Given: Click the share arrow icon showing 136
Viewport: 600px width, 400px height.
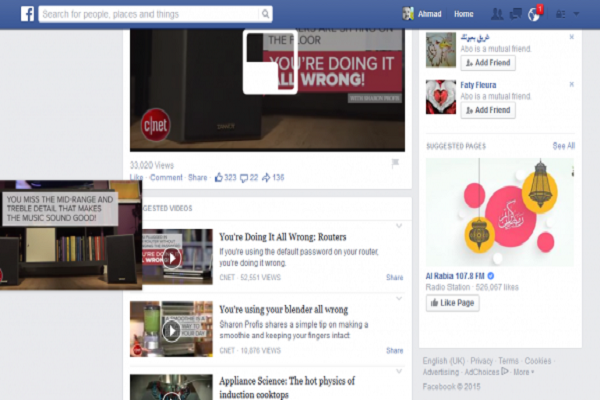Looking at the screenshot, I should pos(266,177).
